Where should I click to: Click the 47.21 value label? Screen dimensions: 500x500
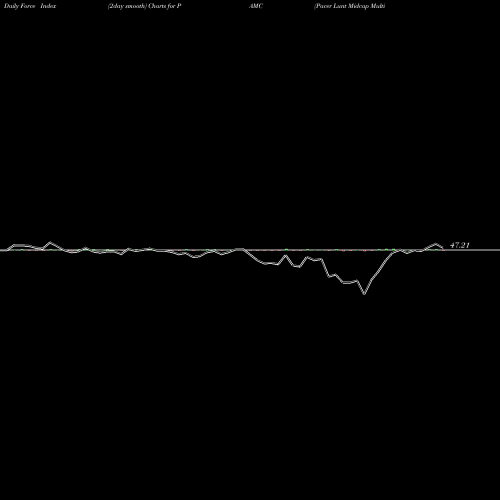(460, 245)
